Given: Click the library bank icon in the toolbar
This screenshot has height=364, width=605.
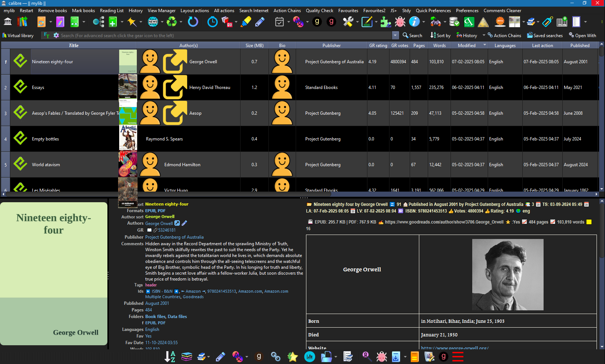Looking at the screenshot, I should pos(8,22).
